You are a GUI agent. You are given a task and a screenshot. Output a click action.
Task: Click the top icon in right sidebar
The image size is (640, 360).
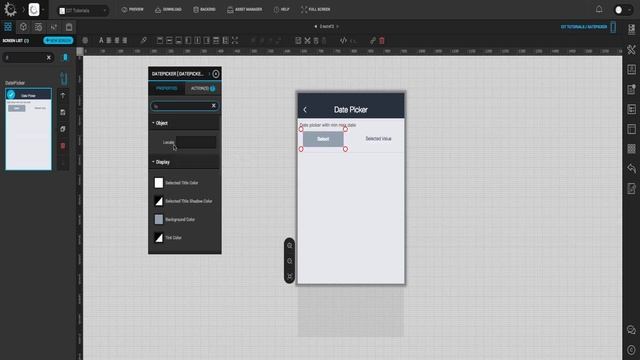[x=631, y=29]
